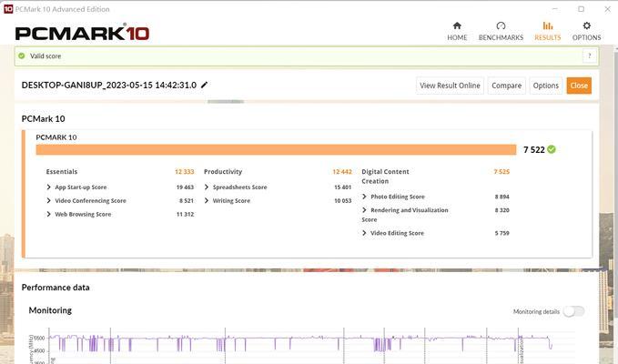Click the Productivity heading
This screenshot has width=618, height=364.
tap(223, 172)
